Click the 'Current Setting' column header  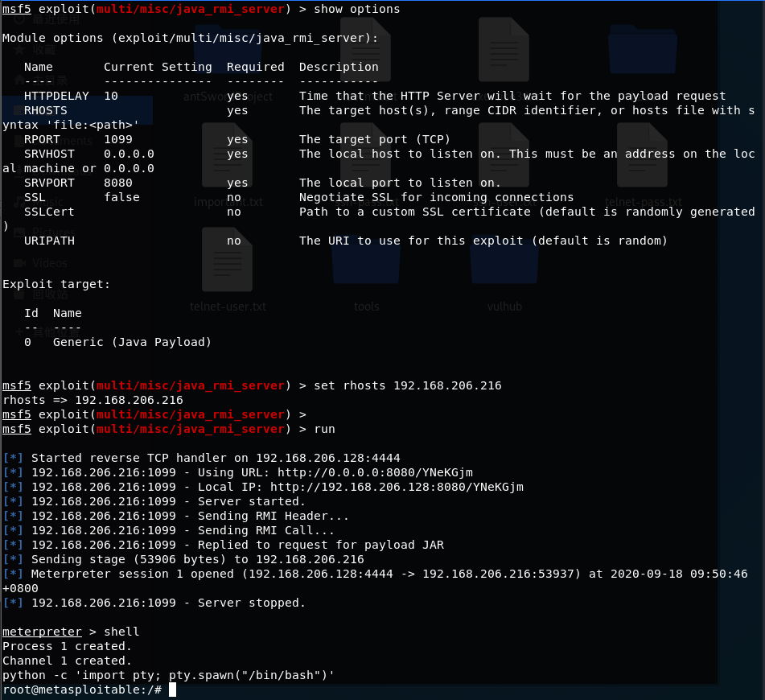tap(158, 67)
